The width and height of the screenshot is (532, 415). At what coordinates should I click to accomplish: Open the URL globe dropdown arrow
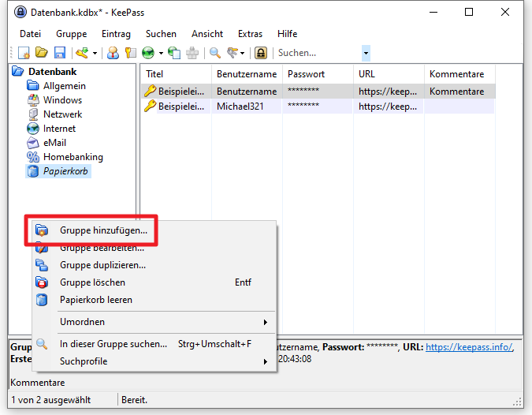pos(161,53)
